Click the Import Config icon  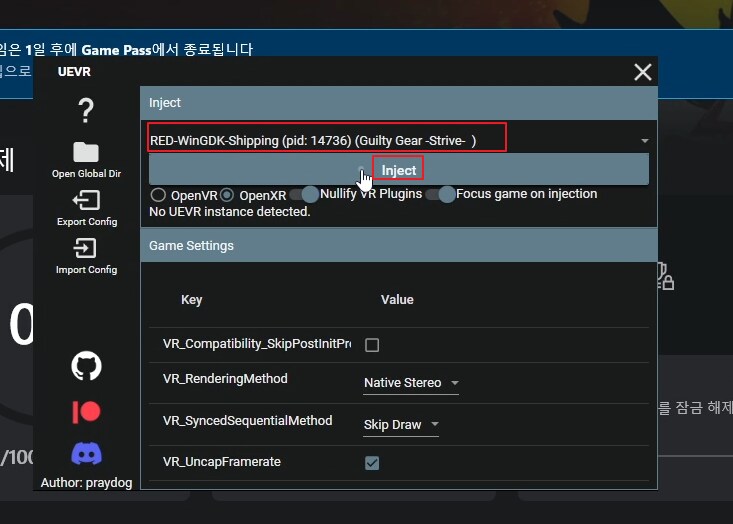pos(86,248)
